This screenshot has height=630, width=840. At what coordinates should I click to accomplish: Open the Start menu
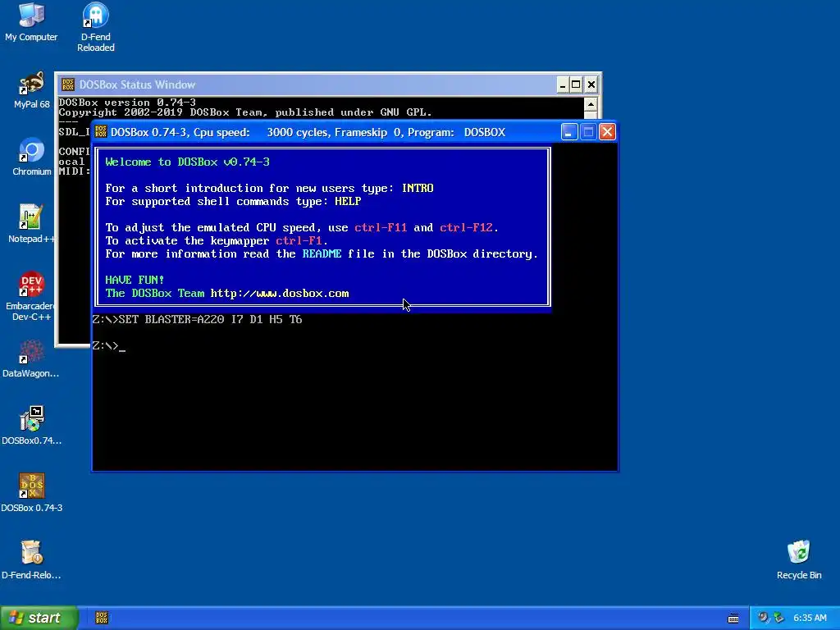point(39,618)
